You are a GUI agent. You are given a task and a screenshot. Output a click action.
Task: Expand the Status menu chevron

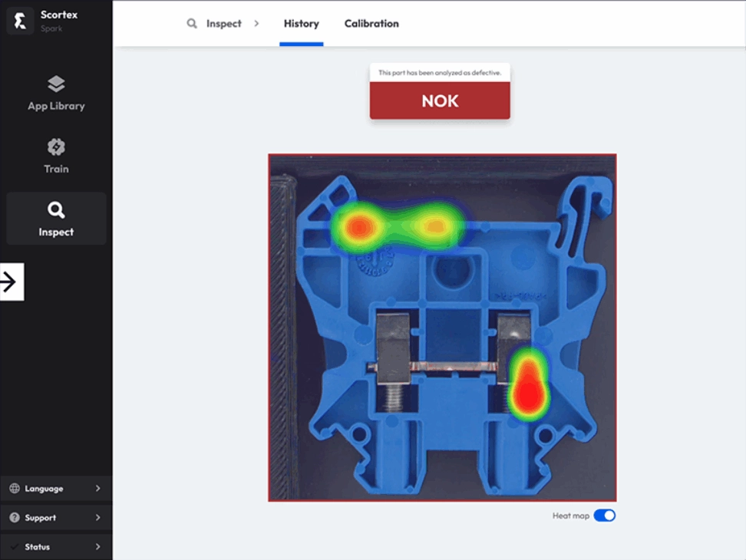click(97, 547)
